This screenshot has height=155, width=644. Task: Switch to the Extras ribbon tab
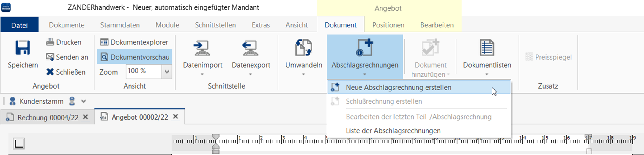[261, 25]
